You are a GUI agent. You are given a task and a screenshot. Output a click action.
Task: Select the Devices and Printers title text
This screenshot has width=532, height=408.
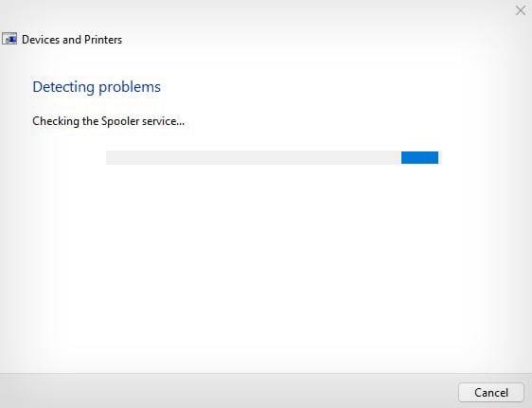72,40
